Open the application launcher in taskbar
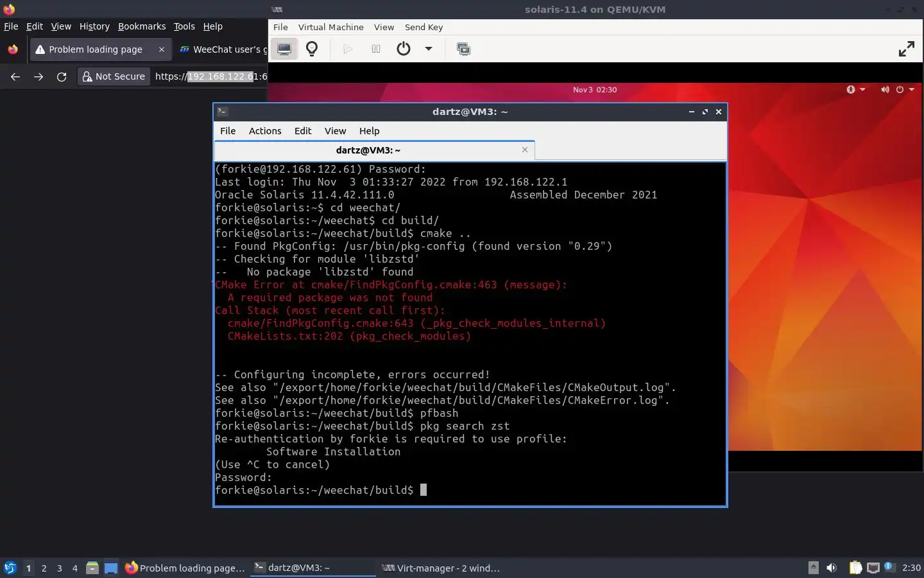924x578 pixels. coord(10,568)
